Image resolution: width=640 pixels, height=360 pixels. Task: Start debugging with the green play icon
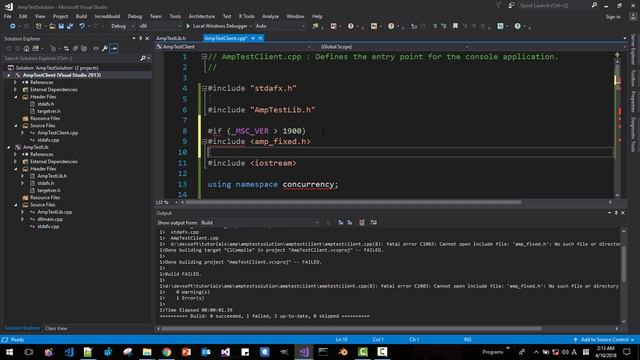188,26
